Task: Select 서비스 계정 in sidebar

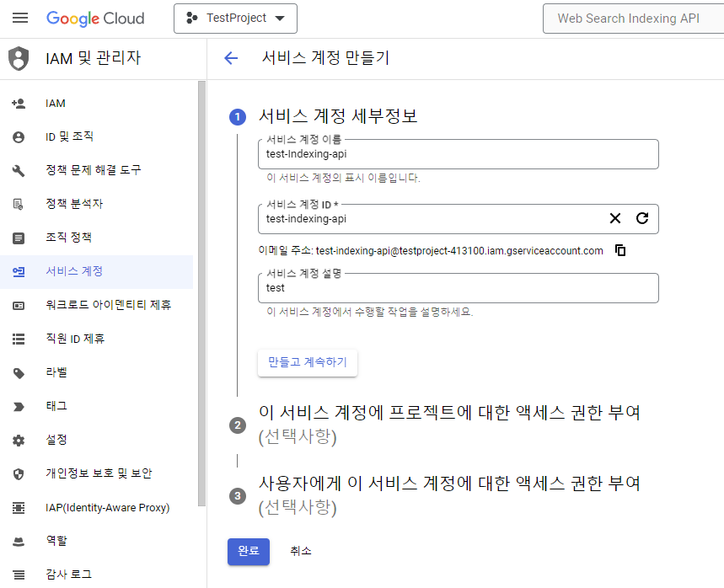Action: (96, 272)
